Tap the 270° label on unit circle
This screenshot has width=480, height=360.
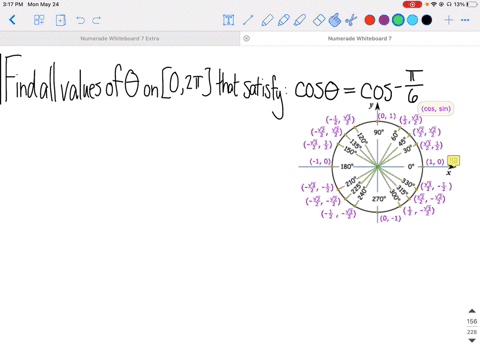click(379, 199)
